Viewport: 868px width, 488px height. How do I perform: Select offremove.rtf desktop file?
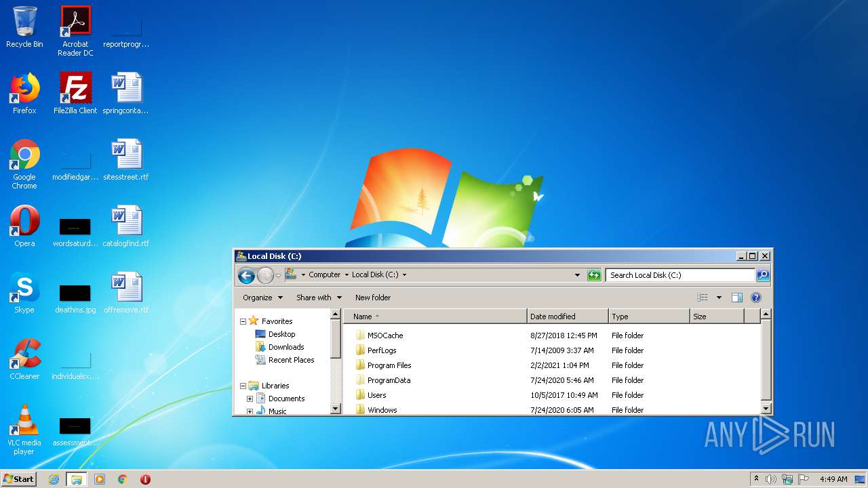tap(126, 293)
